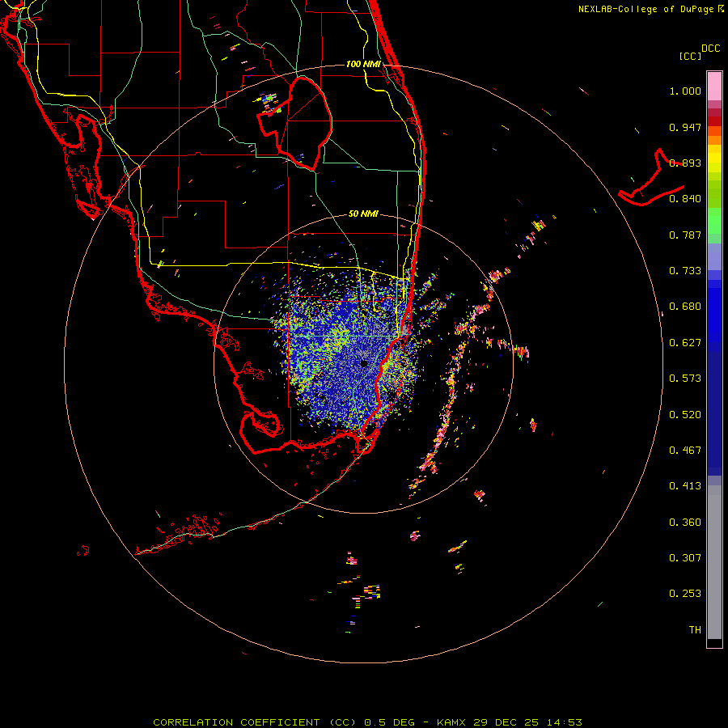Click the TH threshold label
Screen dimensions: 728x728
click(695, 630)
